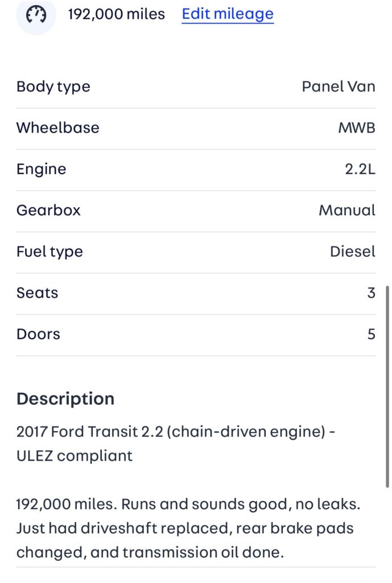Click the MWB wheelbase value
The image size is (392, 583).
point(357,128)
